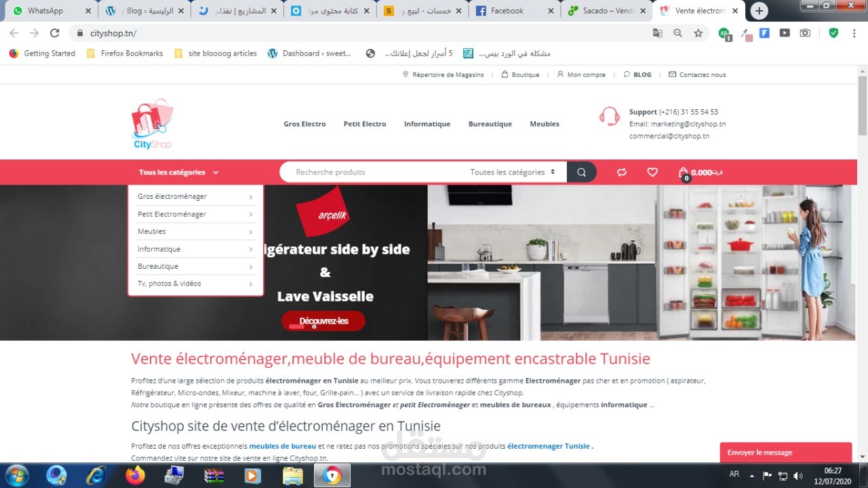The height and width of the screenshot is (488, 868).
Task: Expand Gros électroménager submenu
Action: tap(195, 197)
